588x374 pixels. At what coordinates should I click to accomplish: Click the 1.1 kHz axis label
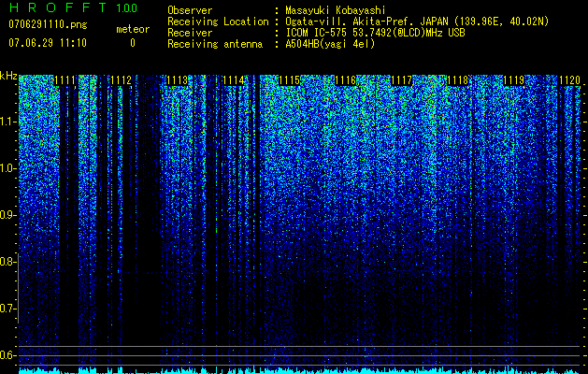pos(7,122)
